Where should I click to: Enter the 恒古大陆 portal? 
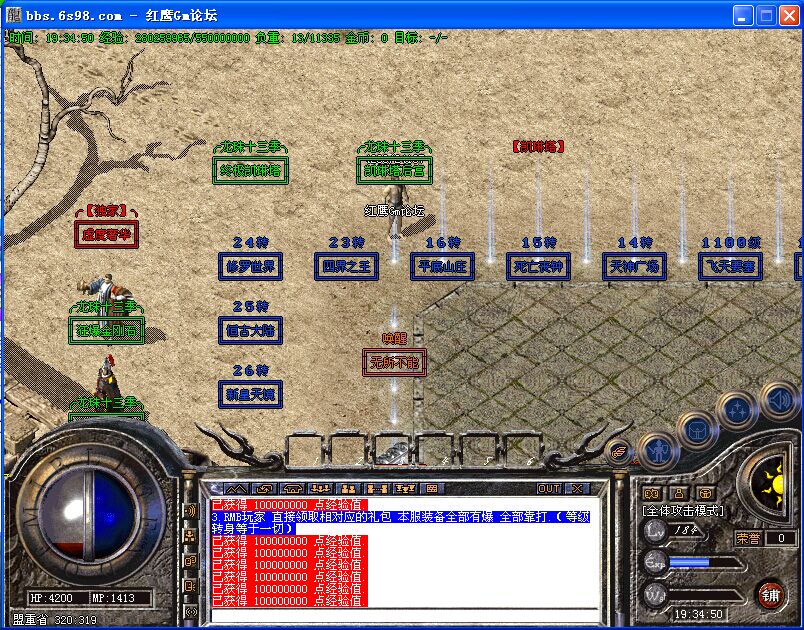click(250, 331)
